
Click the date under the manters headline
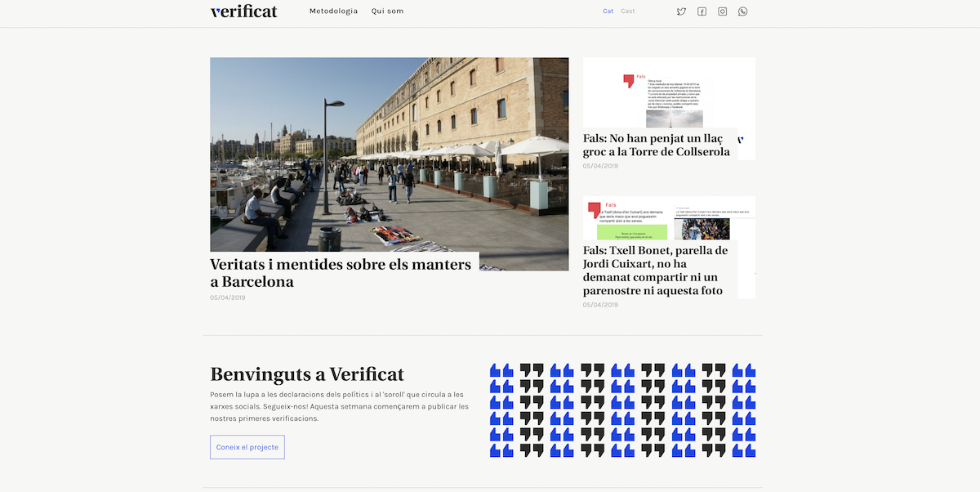tap(228, 297)
